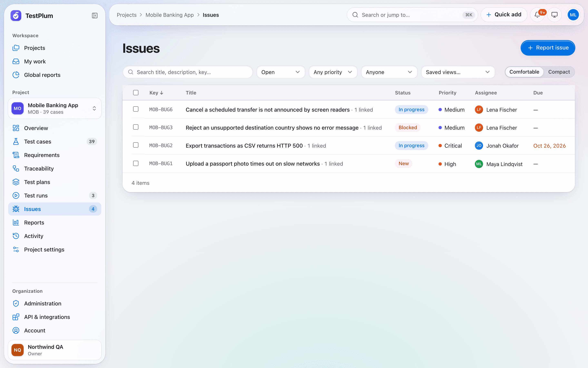Focus the Search or jump to field
The width and height of the screenshot is (588, 368).
412,15
